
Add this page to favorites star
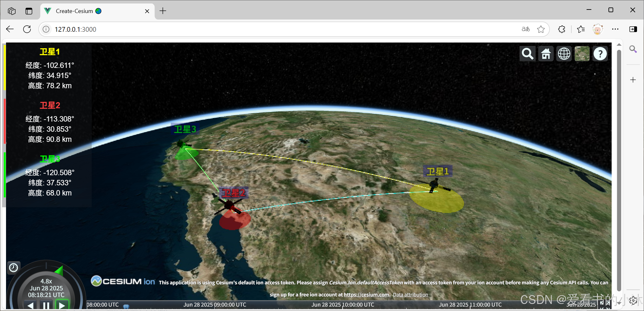click(x=541, y=29)
